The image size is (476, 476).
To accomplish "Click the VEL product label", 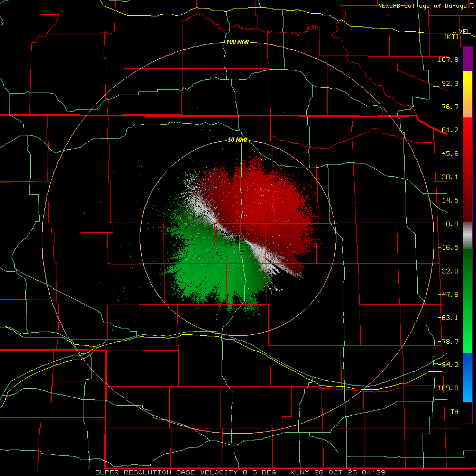I will coord(464,31).
